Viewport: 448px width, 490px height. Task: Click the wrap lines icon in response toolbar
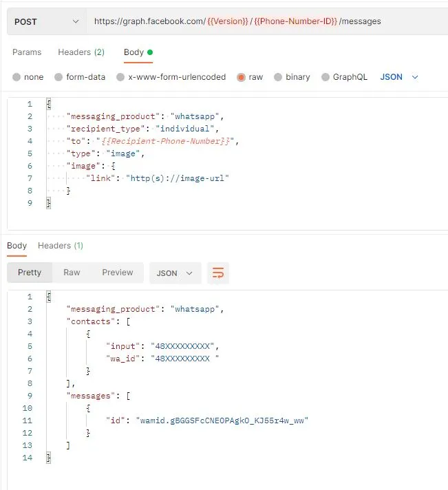tap(218, 273)
